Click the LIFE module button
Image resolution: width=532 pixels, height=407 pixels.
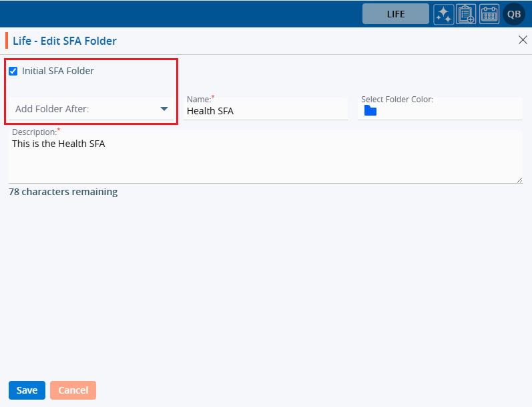click(x=396, y=14)
